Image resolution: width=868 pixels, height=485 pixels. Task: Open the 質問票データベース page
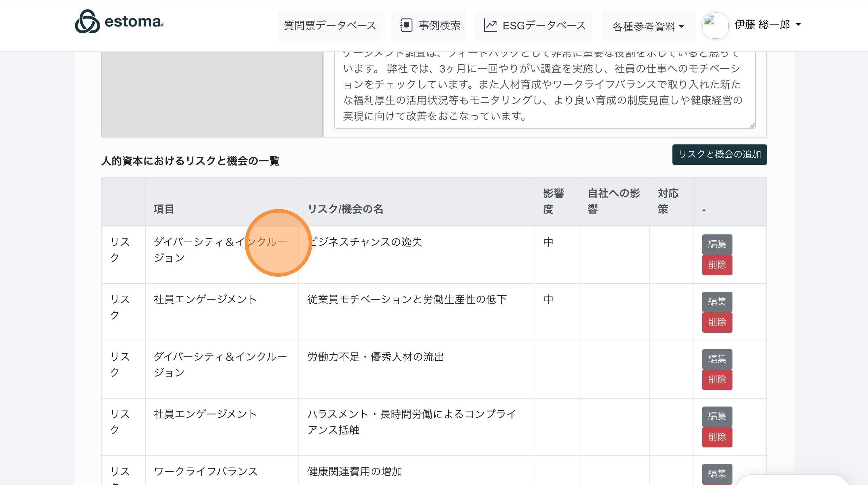point(329,26)
